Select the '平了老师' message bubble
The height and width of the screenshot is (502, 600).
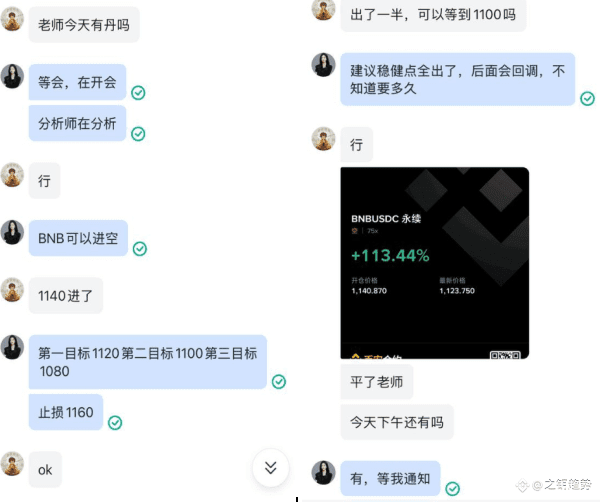pyautogui.click(x=377, y=382)
